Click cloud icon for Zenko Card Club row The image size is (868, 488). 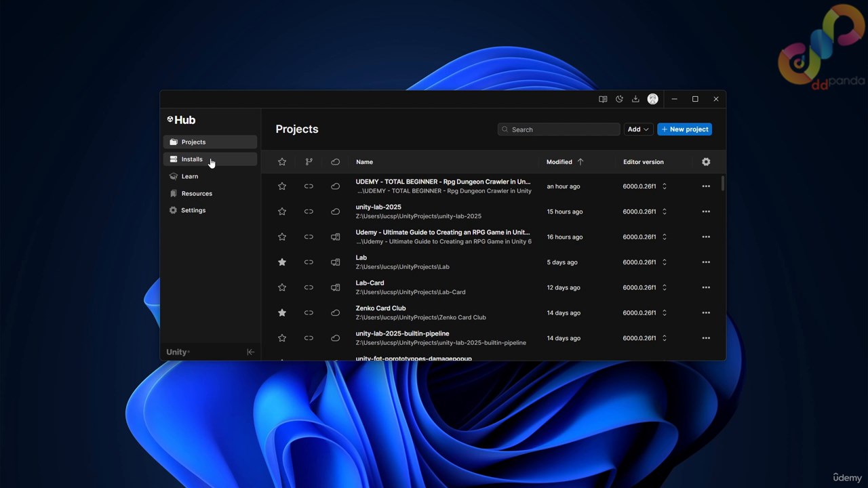tap(335, 312)
